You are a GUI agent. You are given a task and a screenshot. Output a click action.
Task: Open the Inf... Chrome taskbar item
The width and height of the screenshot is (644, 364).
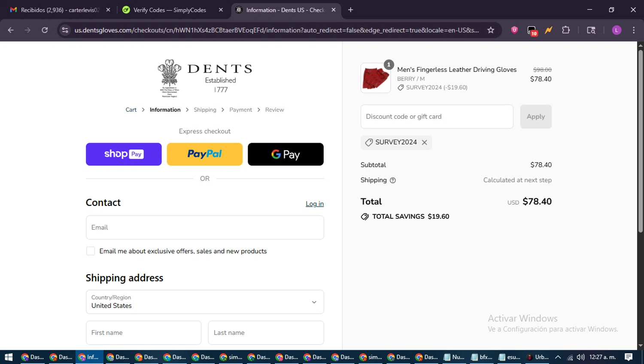(x=89, y=357)
